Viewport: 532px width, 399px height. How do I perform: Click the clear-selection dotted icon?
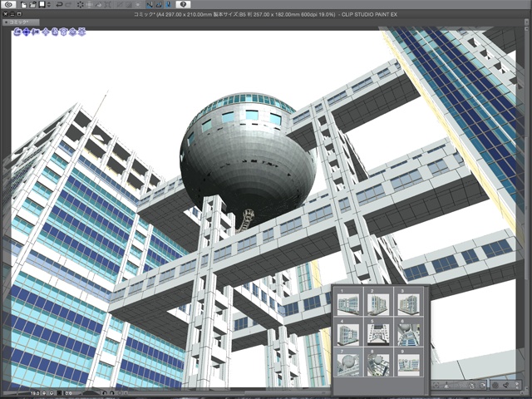coord(81,4)
